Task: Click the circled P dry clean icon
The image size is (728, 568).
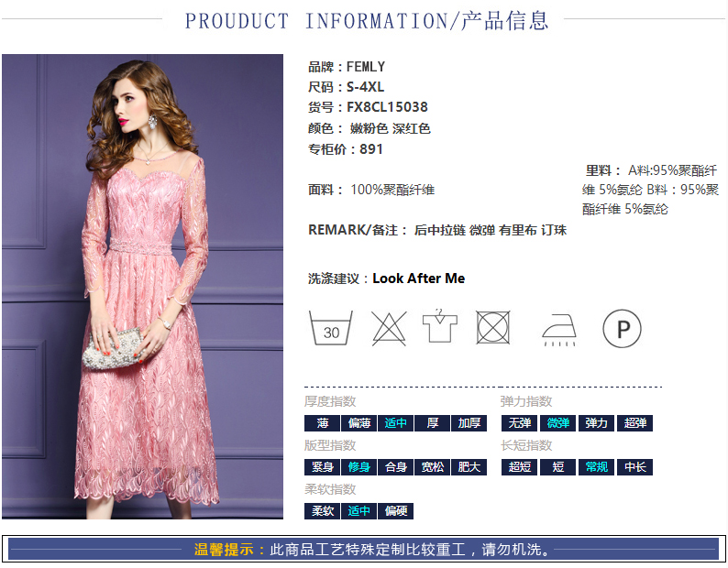Action: coord(623,329)
